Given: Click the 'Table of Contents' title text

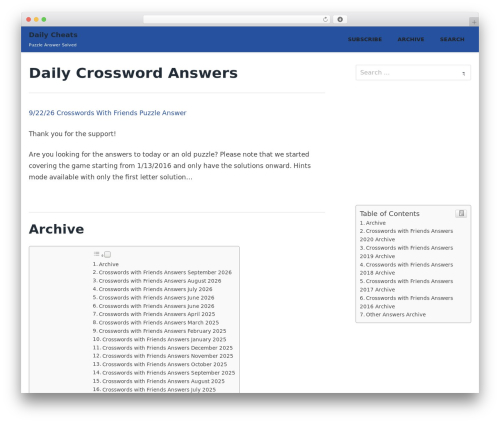Looking at the screenshot, I should 389,214.
